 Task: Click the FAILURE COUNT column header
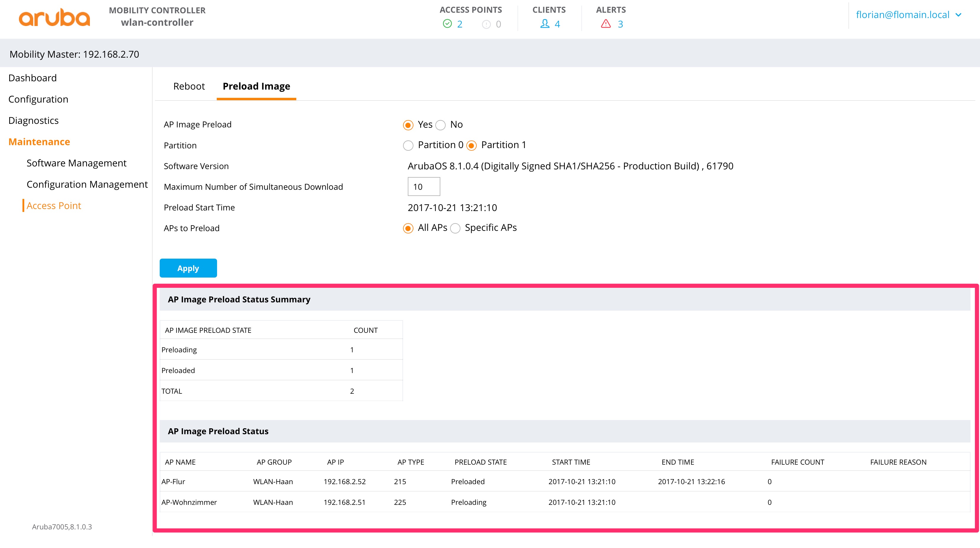click(798, 462)
